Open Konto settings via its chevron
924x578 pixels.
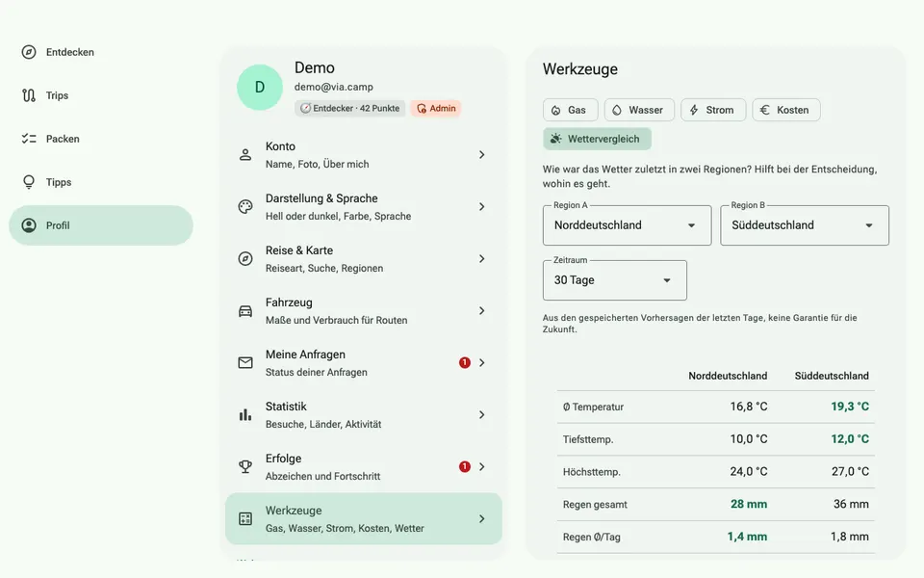point(482,154)
